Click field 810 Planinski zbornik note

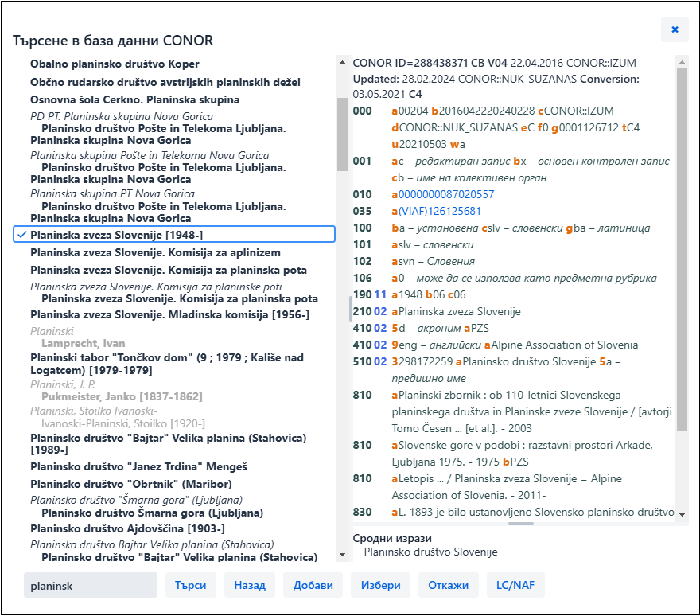[x=531, y=411]
